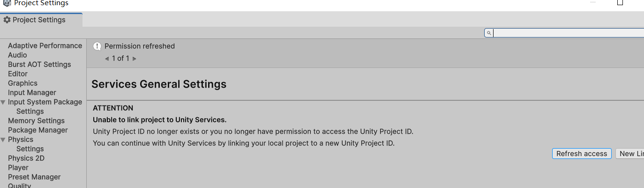Screen dimensions: 644x188
Task: Open the Player settings category
Action: (18, 168)
